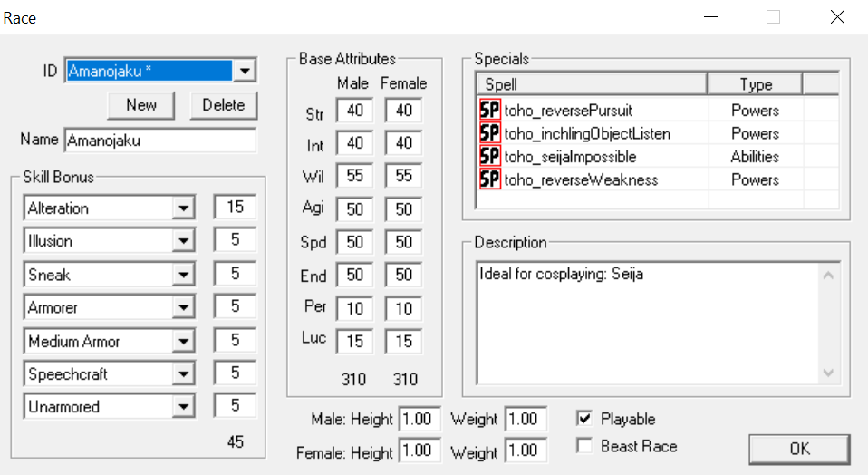
Task: Enable the Beast Race checkbox
Action: pyautogui.click(x=584, y=446)
